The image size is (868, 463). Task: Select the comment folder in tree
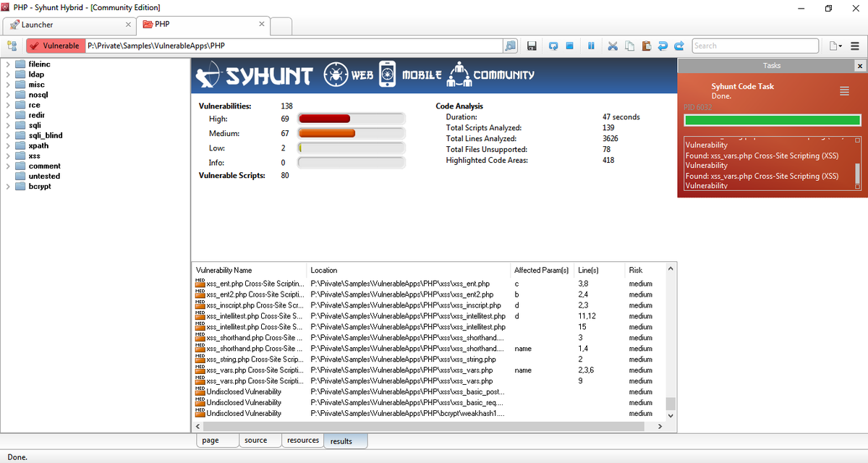click(44, 166)
